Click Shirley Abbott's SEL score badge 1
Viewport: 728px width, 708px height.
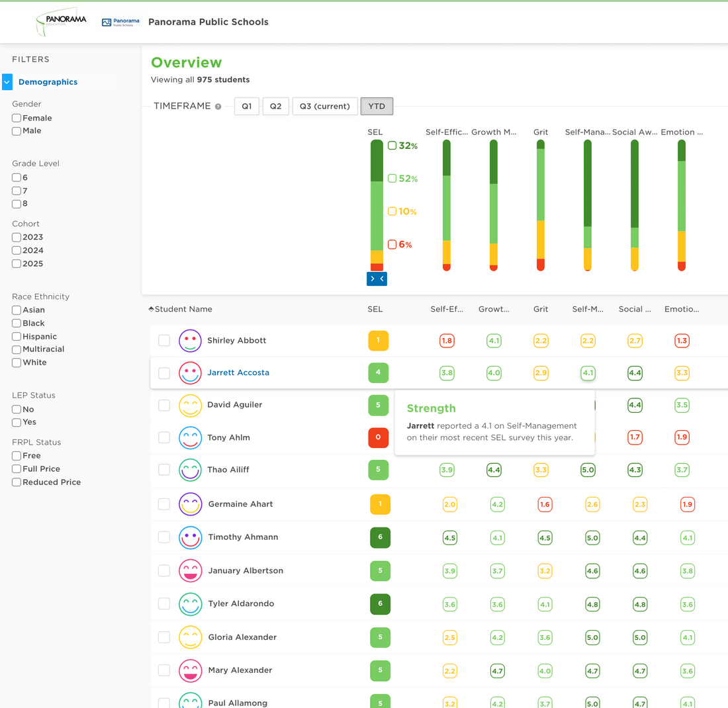click(378, 340)
